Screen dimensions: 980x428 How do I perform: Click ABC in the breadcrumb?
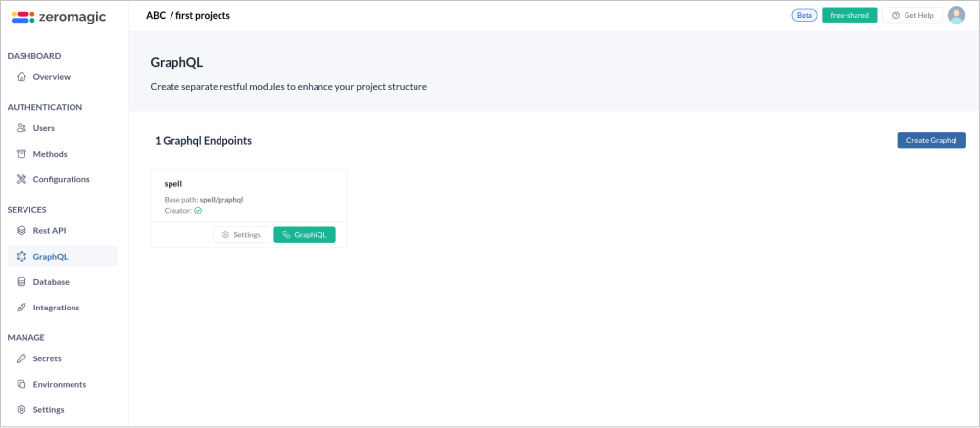(156, 15)
